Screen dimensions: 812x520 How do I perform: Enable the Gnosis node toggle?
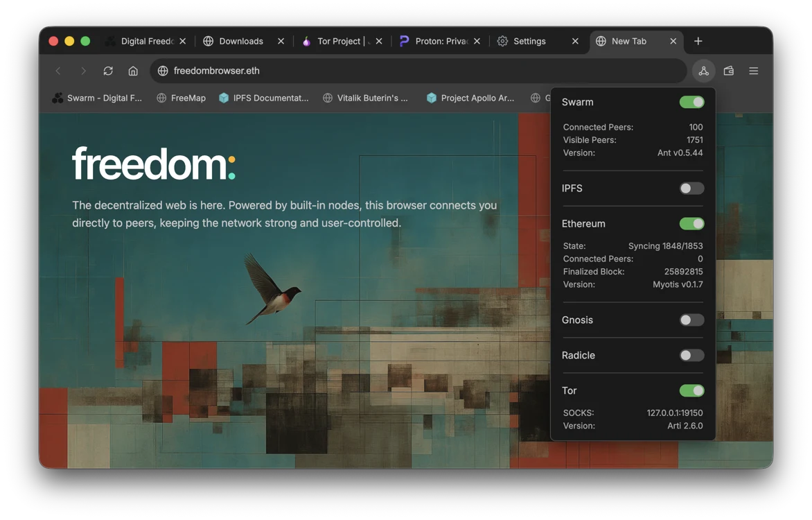click(x=692, y=320)
